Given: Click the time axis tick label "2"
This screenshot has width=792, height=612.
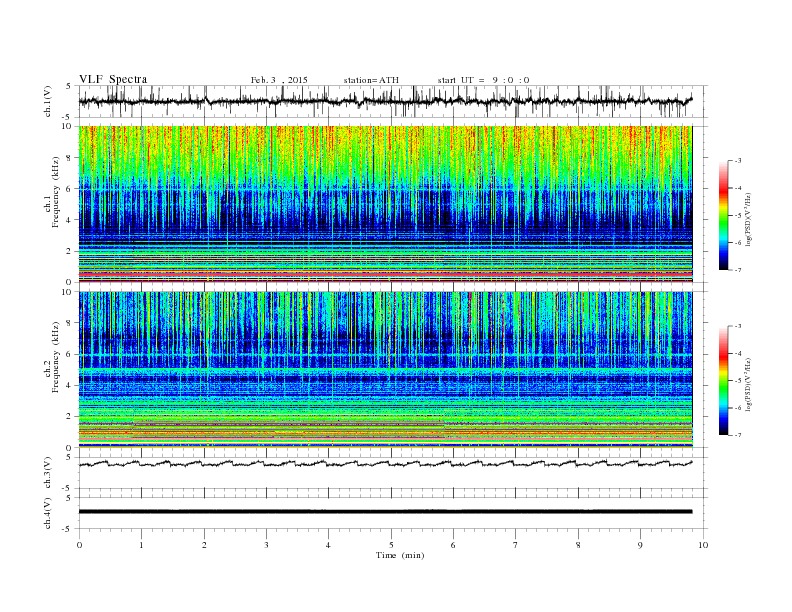Looking at the screenshot, I should (x=204, y=545).
